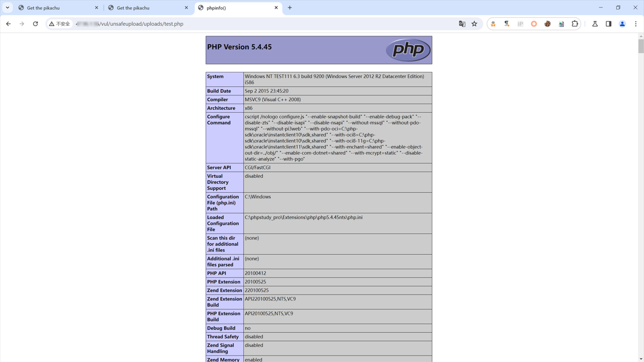Open the Chrome three-dot menu
Image resolution: width=644 pixels, height=362 pixels.
(636, 24)
